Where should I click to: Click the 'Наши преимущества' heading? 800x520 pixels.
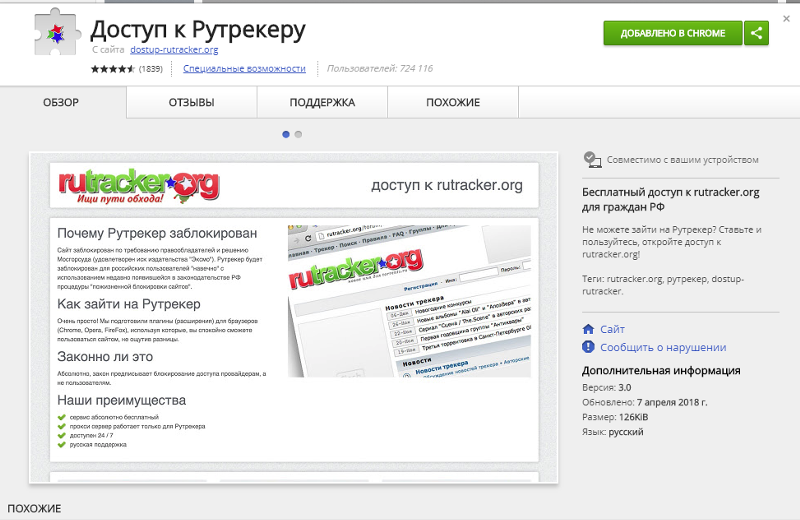pyautogui.click(x=121, y=400)
